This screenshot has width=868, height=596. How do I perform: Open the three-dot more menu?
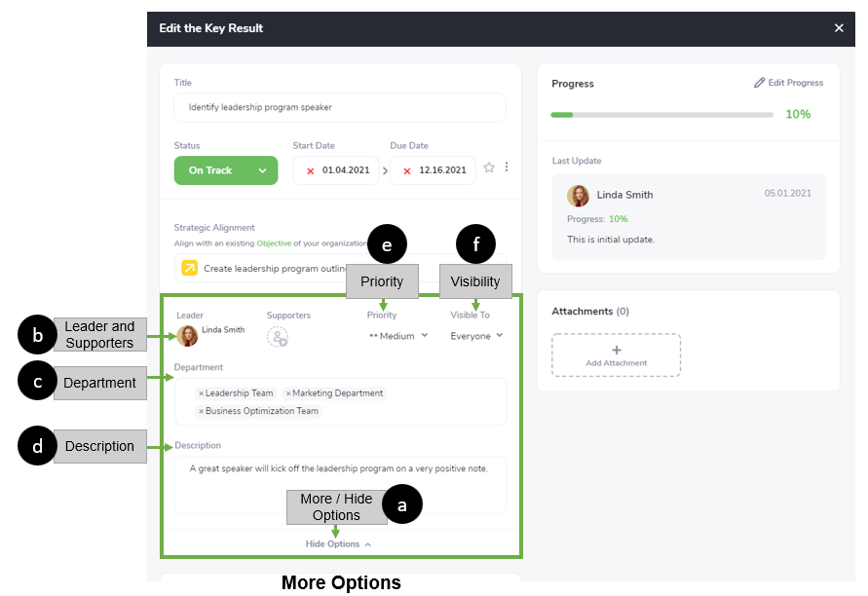click(x=507, y=168)
